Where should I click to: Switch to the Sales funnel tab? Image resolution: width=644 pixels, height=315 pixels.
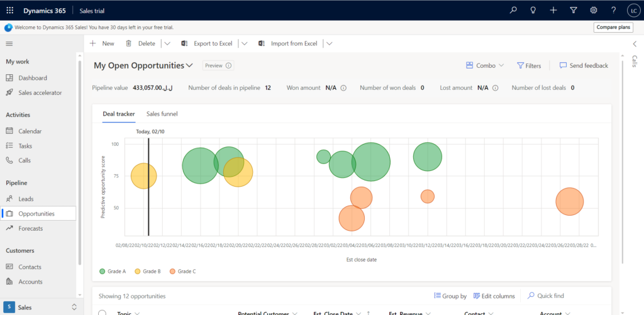point(162,114)
